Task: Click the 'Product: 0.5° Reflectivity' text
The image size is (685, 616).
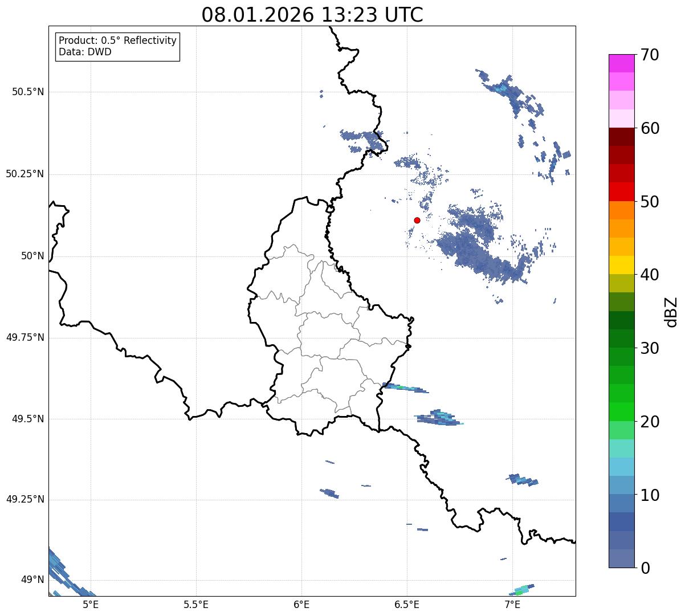Action: pos(117,41)
